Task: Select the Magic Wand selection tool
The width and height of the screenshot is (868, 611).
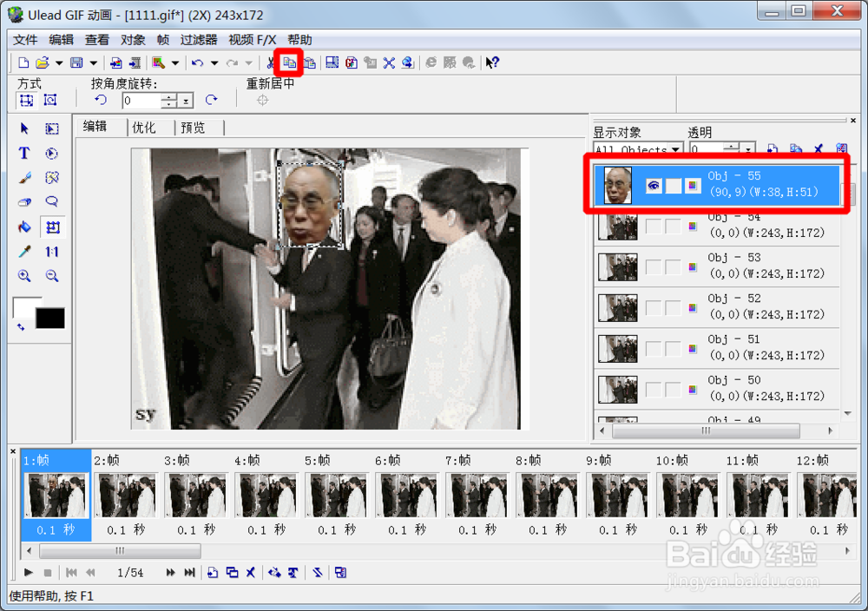Action: click(x=52, y=178)
